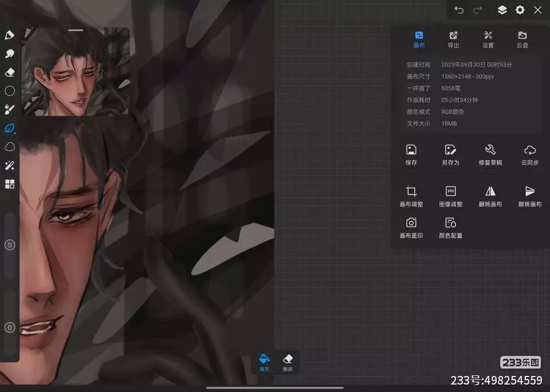Click the 云同步 cloud sync button
Viewport: 550px width, 392px height.
(529, 155)
